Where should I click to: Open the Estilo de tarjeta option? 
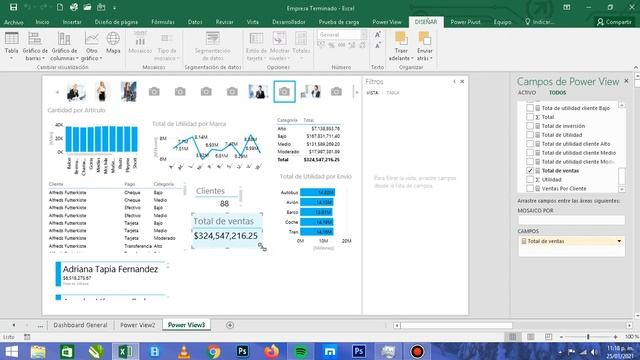tap(256, 46)
